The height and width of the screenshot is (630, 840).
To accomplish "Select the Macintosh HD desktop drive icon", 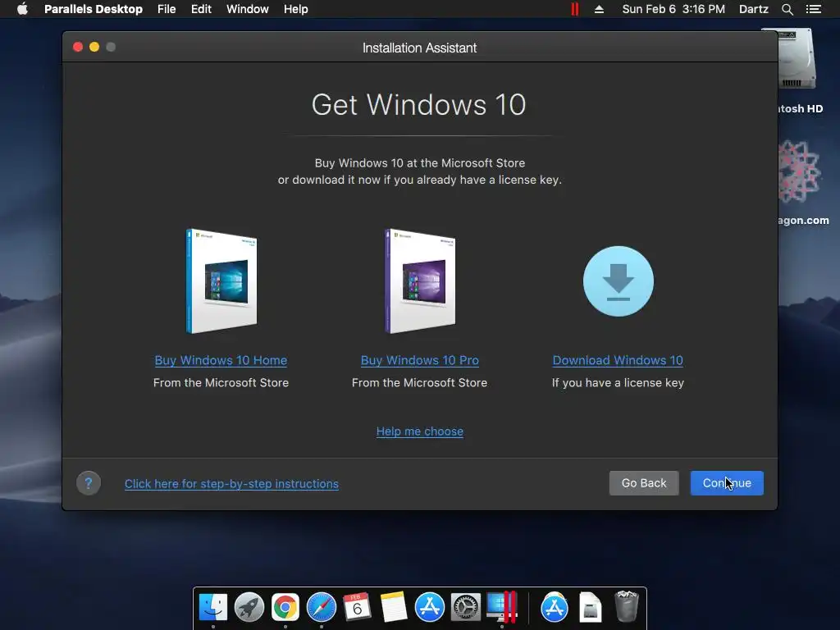I will pos(796,60).
